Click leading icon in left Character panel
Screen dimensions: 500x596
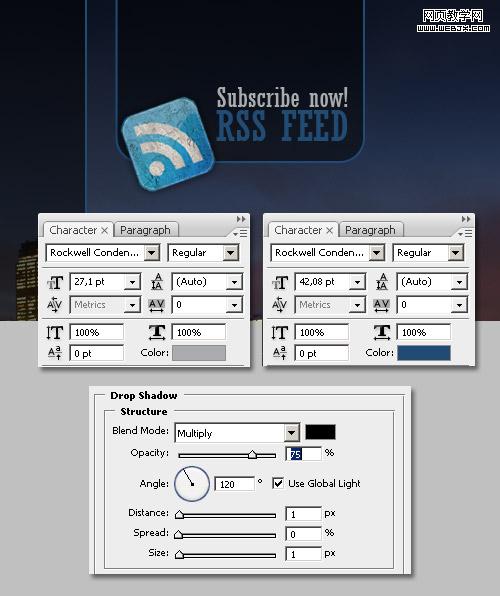coord(157,282)
